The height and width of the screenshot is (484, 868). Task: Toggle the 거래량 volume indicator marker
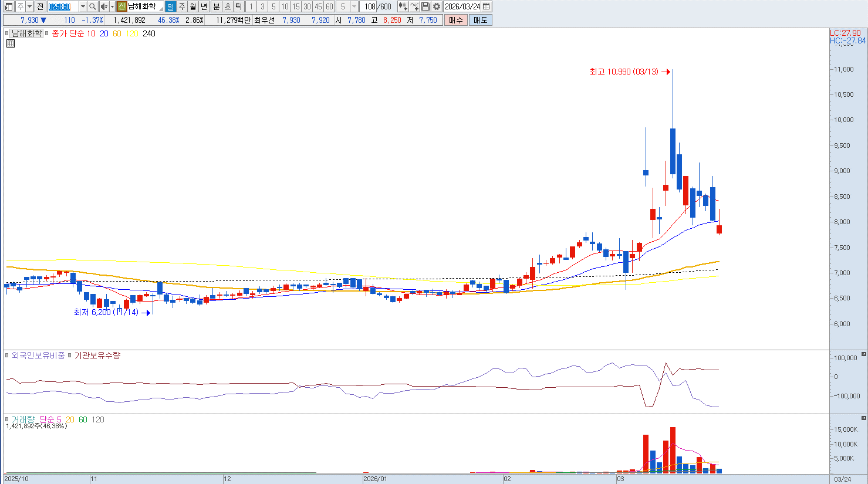coord(8,419)
